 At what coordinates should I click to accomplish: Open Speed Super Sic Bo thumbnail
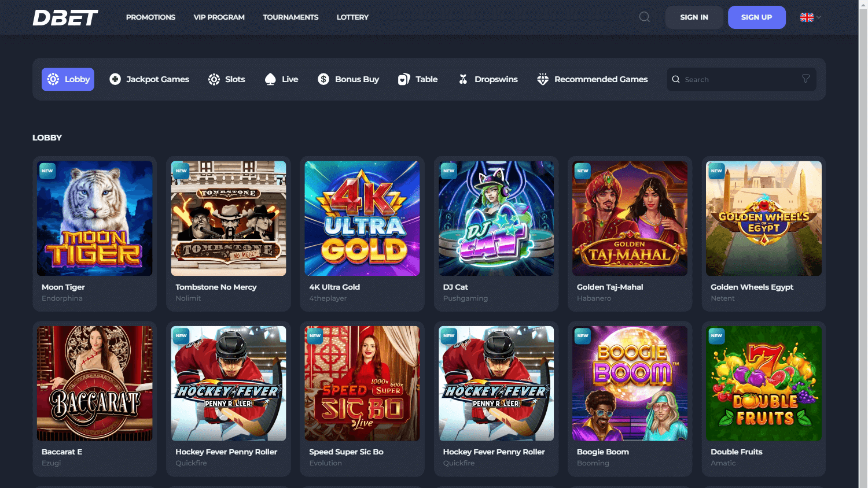(x=362, y=383)
